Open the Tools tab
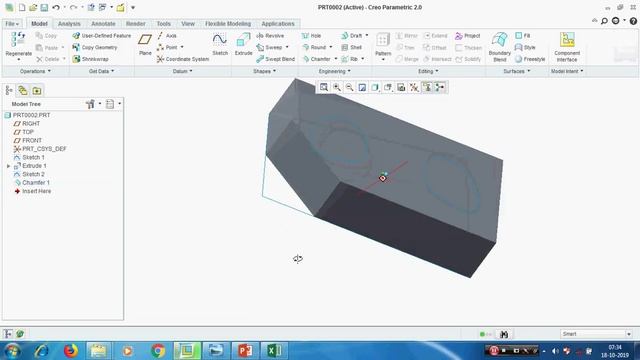 [163, 24]
